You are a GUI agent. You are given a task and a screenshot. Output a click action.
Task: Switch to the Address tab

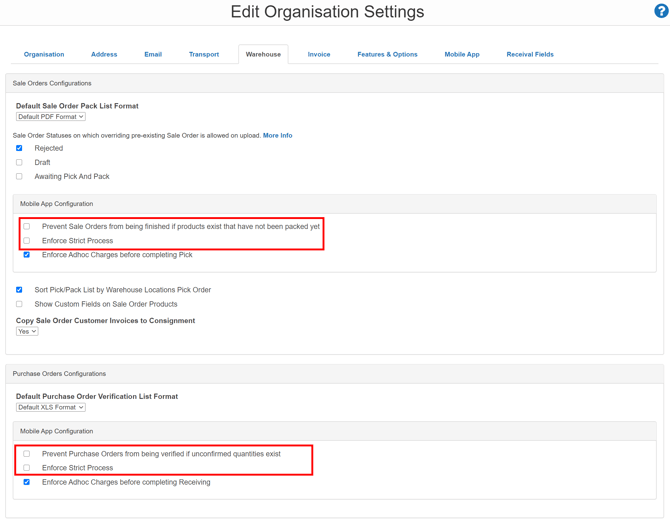[x=104, y=54]
